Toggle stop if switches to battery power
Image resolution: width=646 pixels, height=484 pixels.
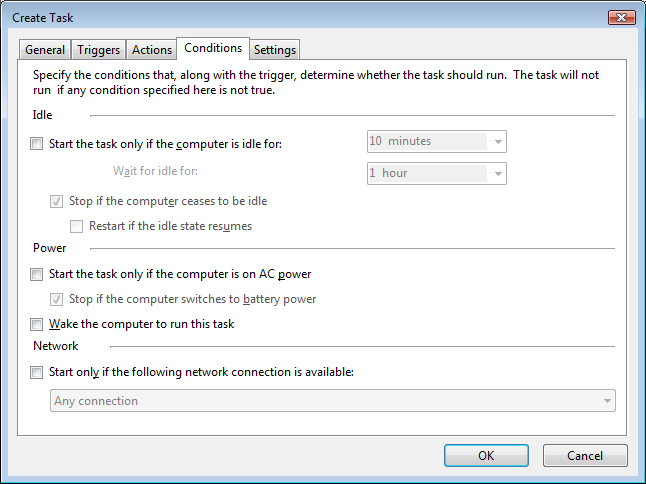(x=56, y=299)
